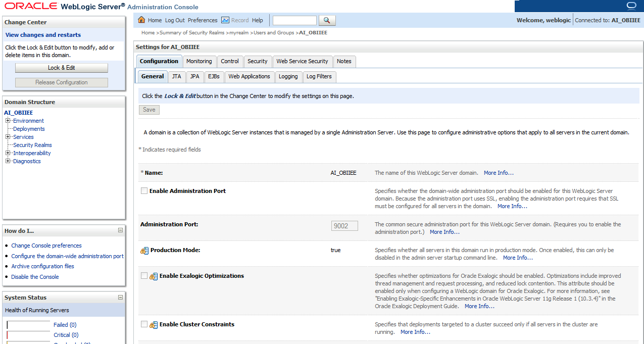644x344 pixels.
Task: Click Users and Groups breadcrumb
Action: [274, 33]
